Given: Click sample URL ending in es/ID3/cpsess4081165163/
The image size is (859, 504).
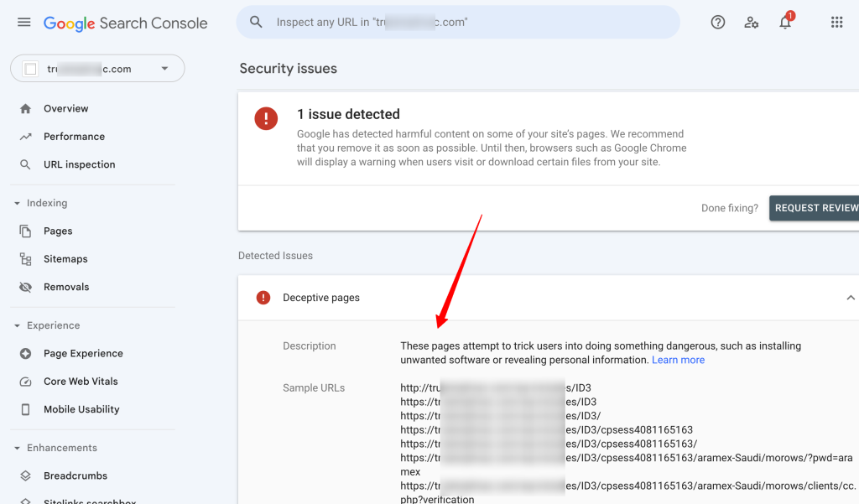Looking at the screenshot, I should tap(549, 444).
